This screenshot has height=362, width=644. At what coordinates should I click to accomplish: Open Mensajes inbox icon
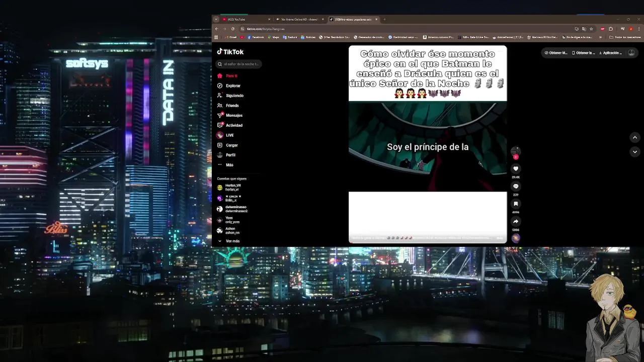click(220, 115)
